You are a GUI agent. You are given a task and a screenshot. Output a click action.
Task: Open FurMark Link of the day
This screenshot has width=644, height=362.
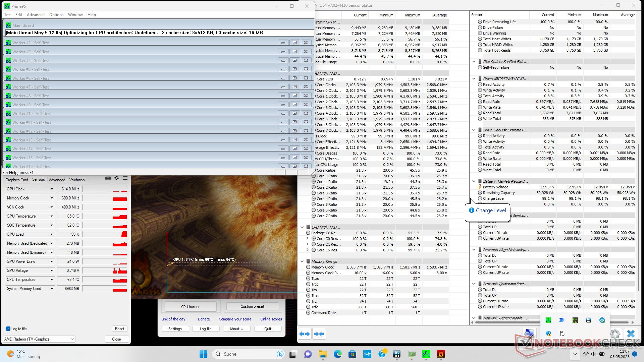(173, 319)
